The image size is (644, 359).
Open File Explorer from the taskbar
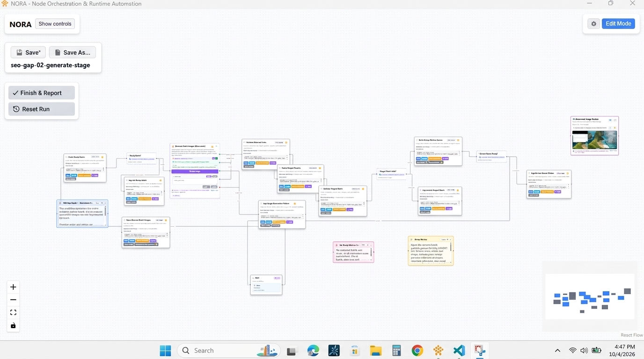(376, 351)
